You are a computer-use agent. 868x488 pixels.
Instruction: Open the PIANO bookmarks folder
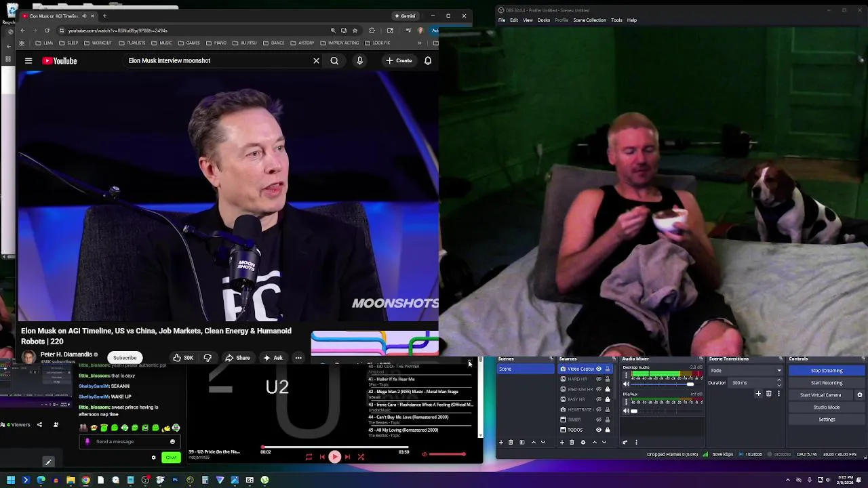[x=216, y=43]
